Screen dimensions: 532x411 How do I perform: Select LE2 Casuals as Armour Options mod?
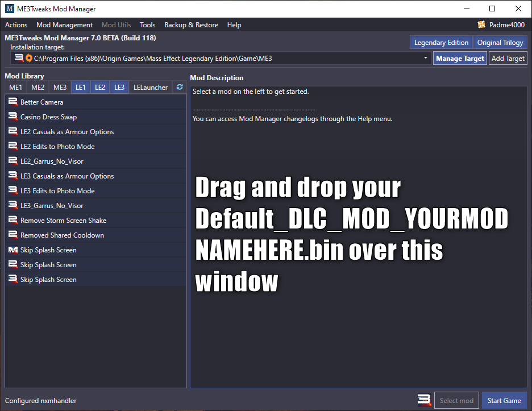coord(95,131)
